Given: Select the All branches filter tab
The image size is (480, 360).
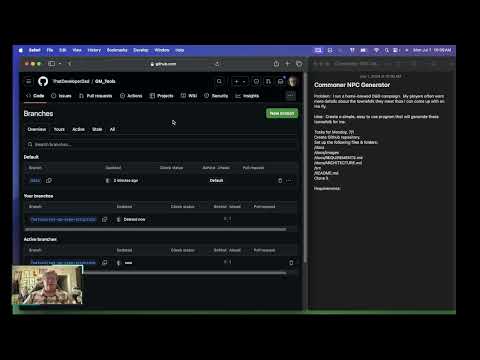Looking at the screenshot, I should tap(112, 129).
